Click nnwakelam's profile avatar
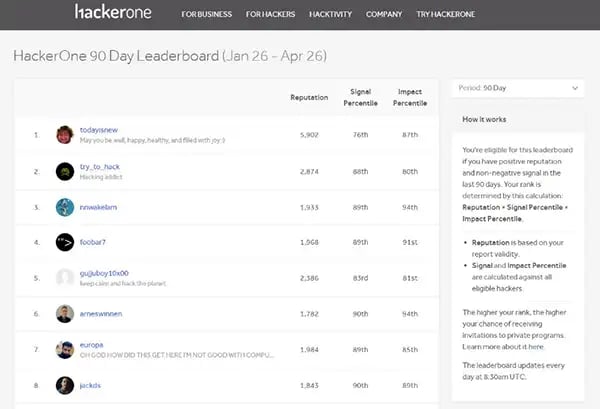The height and width of the screenshot is (409, 600). click(65, 207)
